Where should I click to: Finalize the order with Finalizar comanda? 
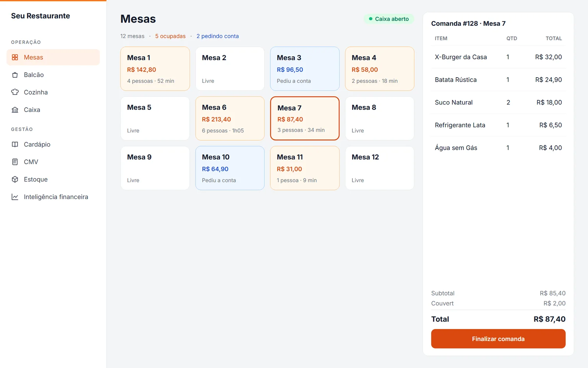tap(498, 339)
